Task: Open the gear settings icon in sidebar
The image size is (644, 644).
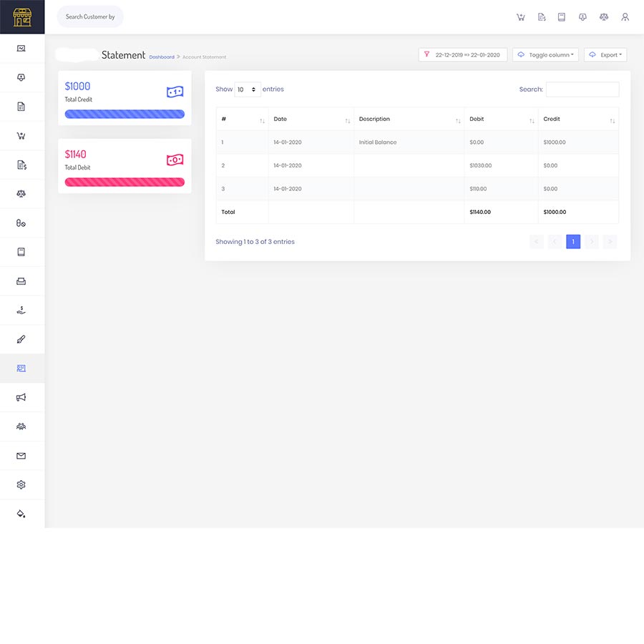Action: click(x=21, y=485)
